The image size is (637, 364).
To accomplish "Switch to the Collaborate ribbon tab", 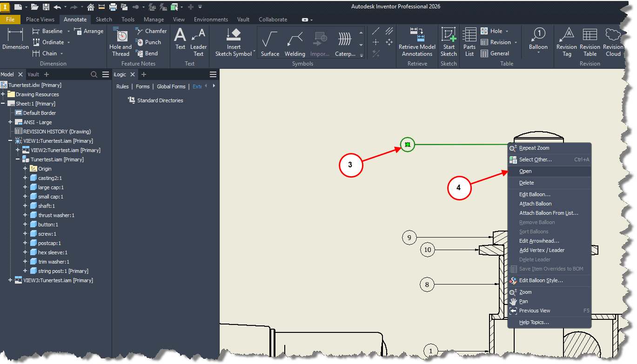I will (x=273, y=20).
